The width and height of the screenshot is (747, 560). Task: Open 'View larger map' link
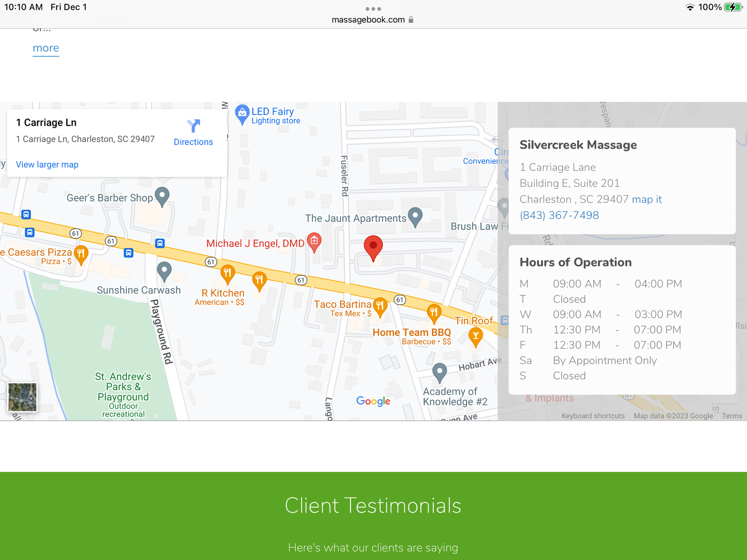(x=47, y=164)
